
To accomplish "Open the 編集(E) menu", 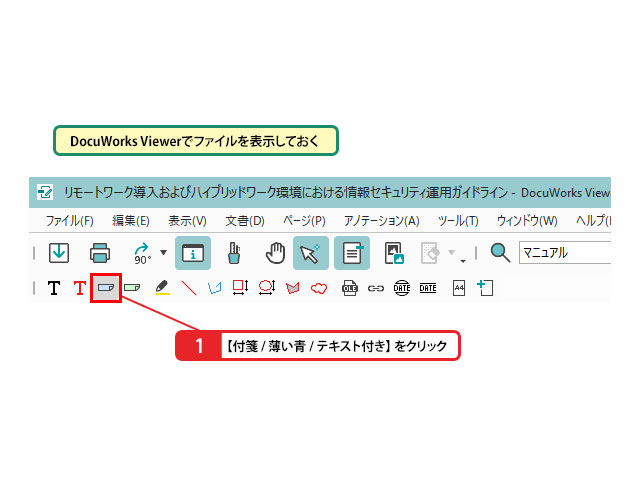I will tap(131, 221).
